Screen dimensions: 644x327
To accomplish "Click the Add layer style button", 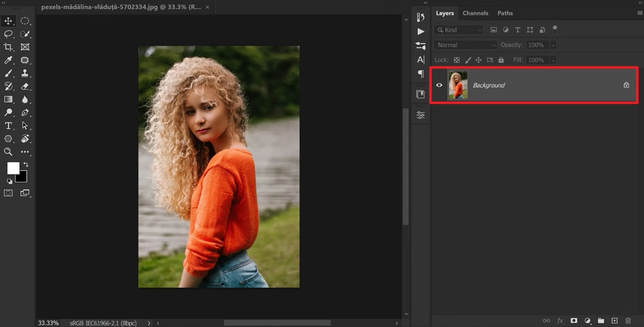I will point(560,321).
